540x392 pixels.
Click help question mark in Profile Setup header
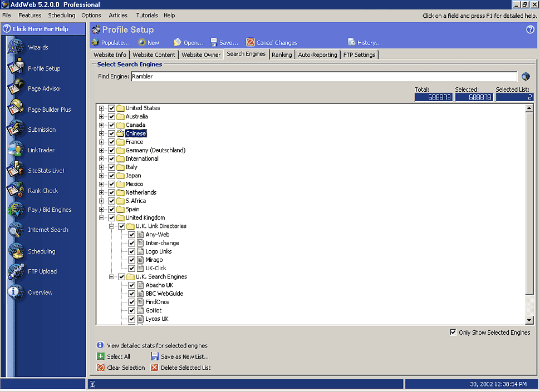(530, 29)
